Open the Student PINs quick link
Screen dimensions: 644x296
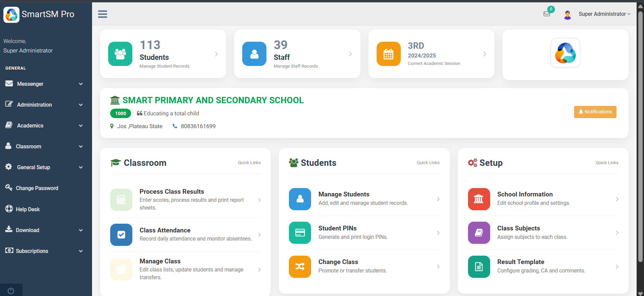(x=364, y=233)
